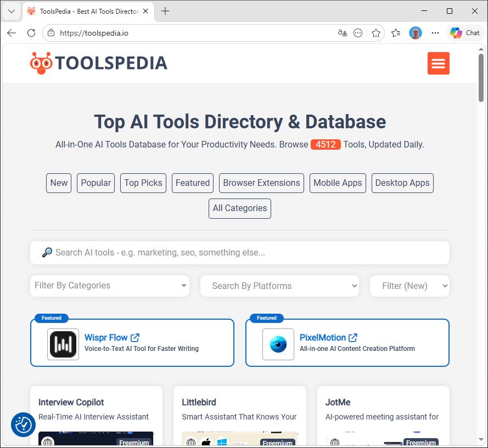Select the Featured filter button
The image size is (488, 448).
click(193, 183)
